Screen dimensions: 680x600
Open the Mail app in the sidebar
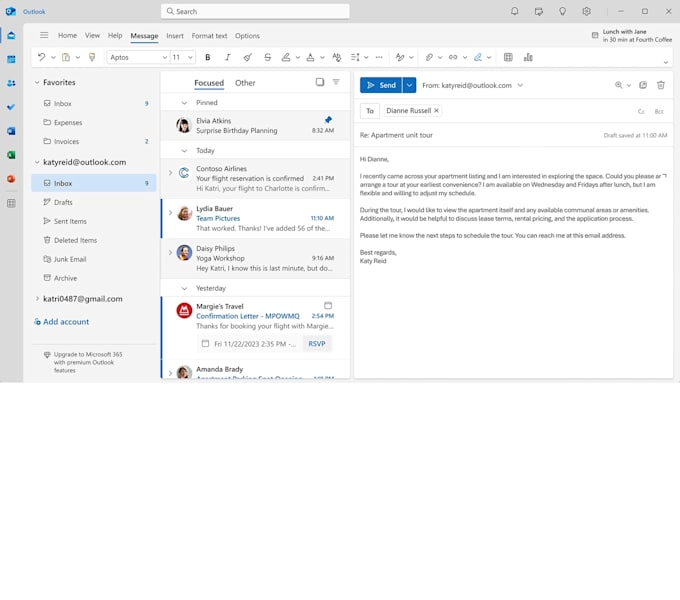[x=11, y=36]
